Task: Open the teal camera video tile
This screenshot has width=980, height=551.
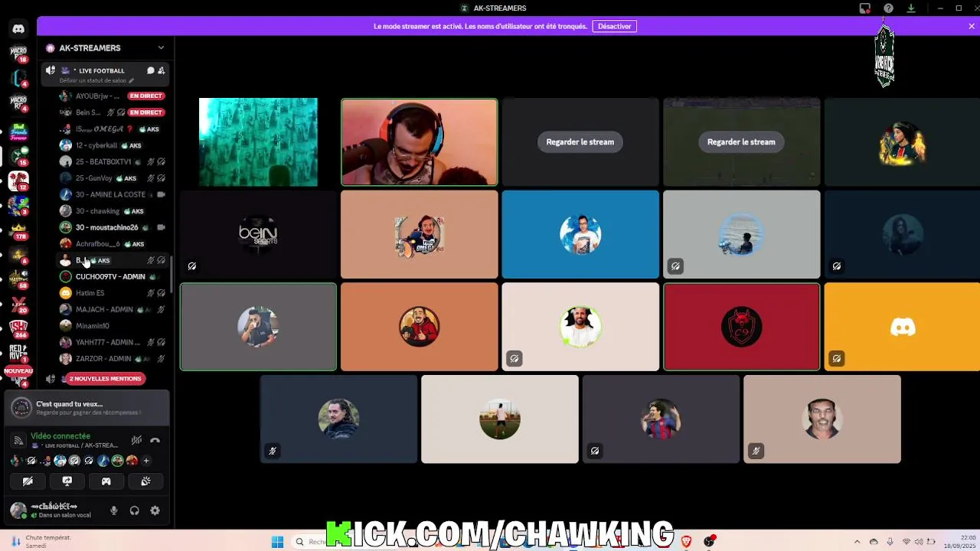Action: point(258,142)
